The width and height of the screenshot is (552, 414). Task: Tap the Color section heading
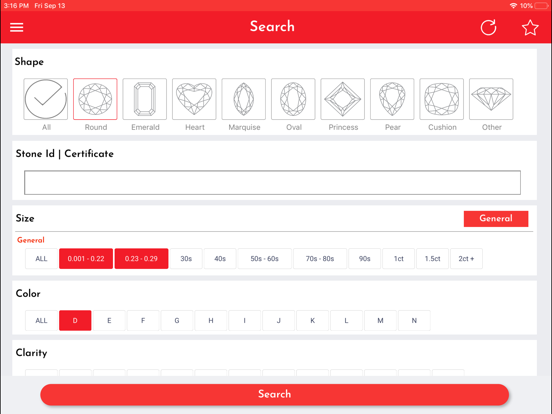click(28, 294)
